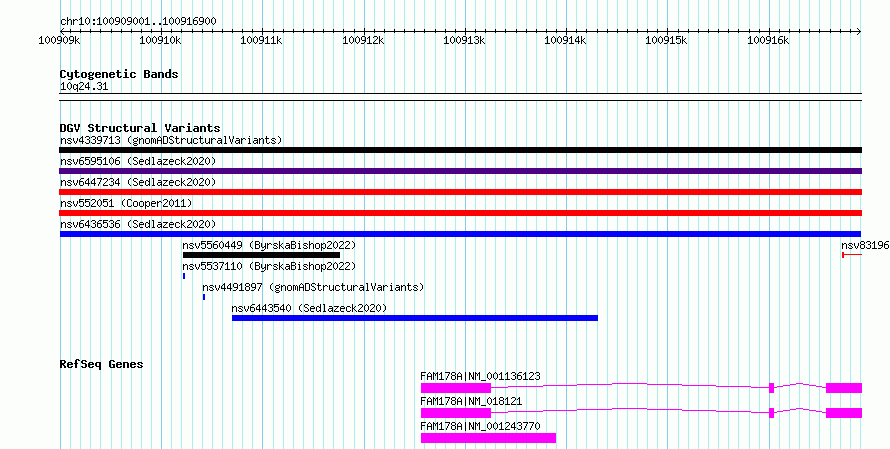Image resolution: width=890 pixels, height=449 pixels.
Task: Click first exon block of FAM178A NM_018121
Action: point(456,413)
